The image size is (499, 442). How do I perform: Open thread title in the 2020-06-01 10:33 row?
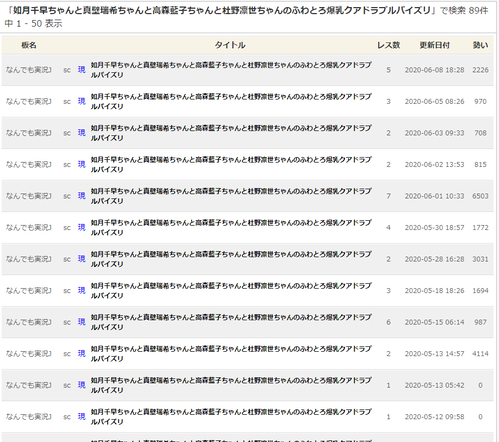pyautogui.click(x=231, y=196)
